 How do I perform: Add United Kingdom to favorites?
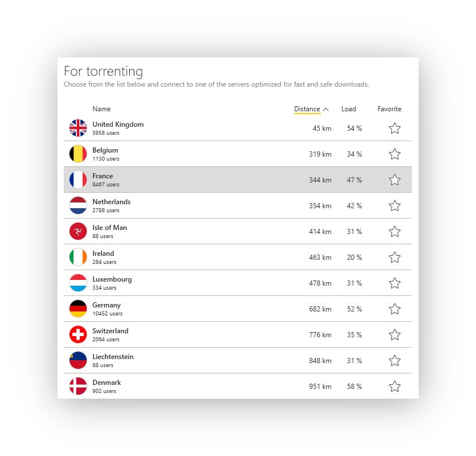[x=394, y=128]
